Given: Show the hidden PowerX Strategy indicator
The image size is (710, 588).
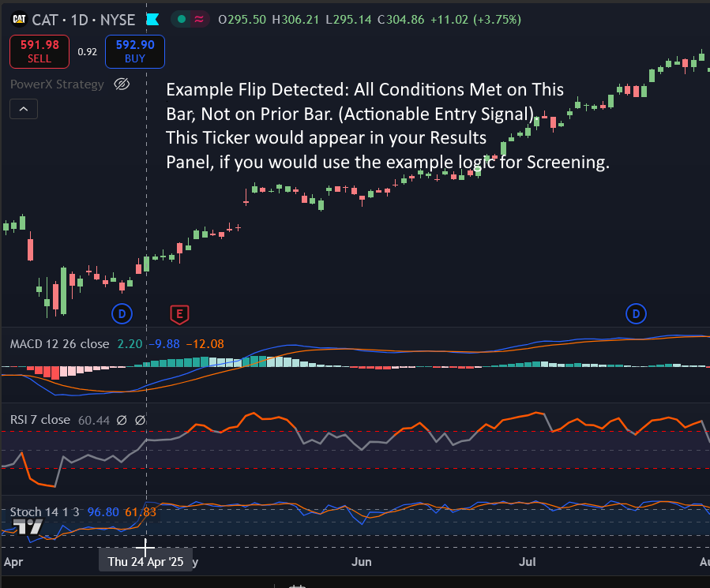Looking at the screenshot, I should tap(122, 84).
